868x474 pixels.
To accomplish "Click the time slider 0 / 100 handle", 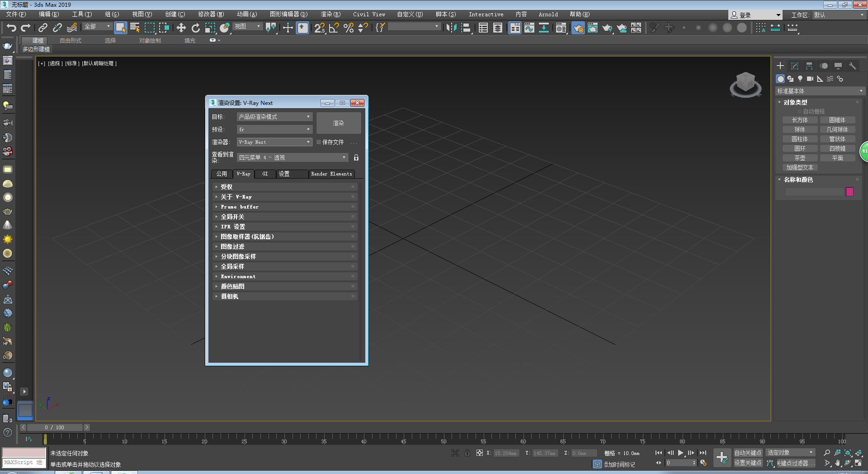I will 55,427.
